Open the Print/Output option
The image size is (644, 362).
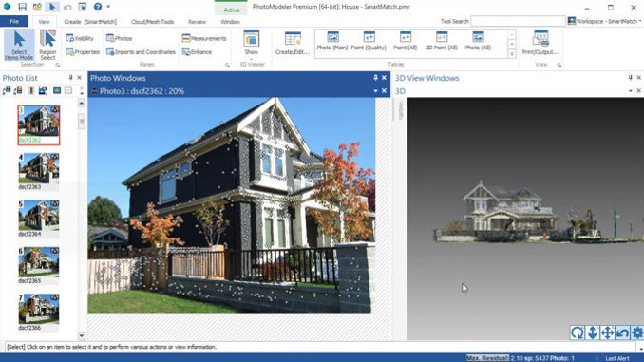pyautogui.click(x=540, y=43)
